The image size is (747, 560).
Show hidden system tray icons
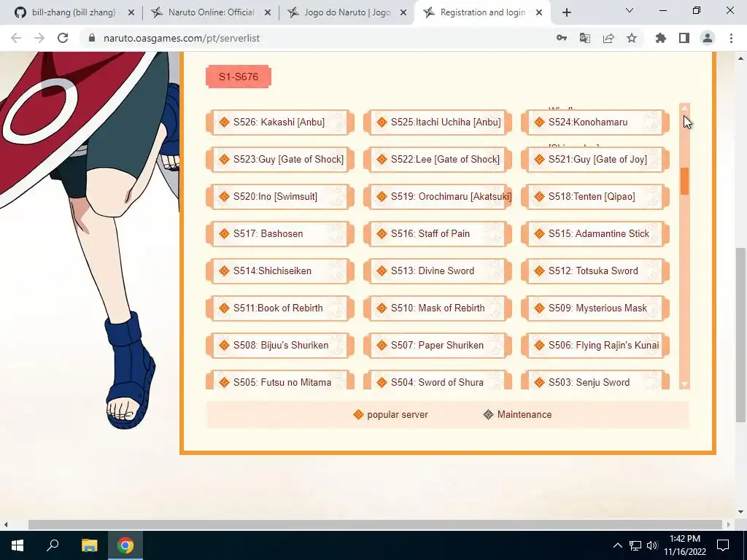pos(617,545)
